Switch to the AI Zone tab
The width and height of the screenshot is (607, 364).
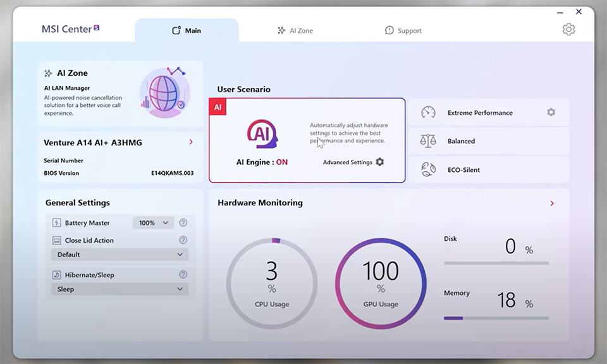(295, 30)
